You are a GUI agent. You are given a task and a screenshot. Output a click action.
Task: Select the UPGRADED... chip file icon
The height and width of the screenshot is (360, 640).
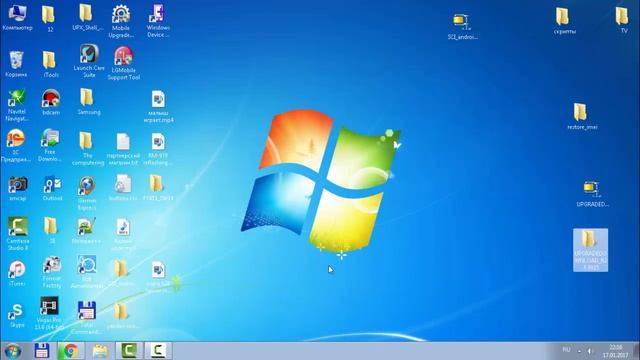point(592,194)
